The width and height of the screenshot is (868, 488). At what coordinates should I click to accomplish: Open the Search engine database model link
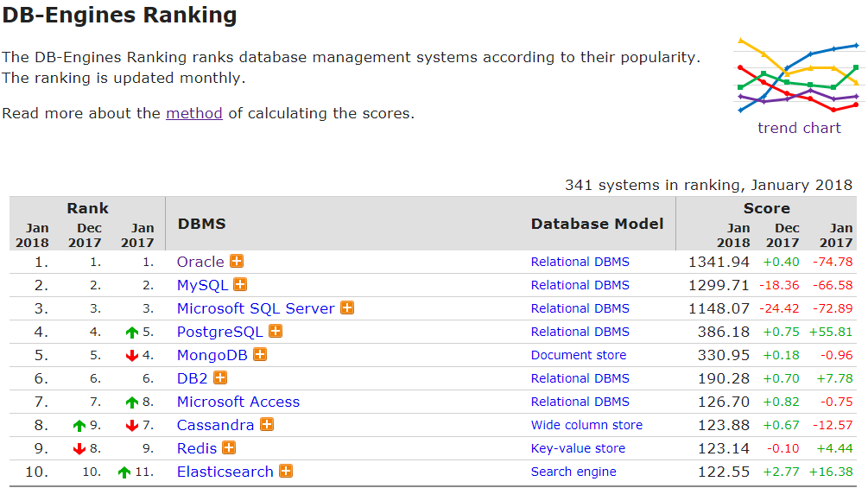click(x=573, y=472)
